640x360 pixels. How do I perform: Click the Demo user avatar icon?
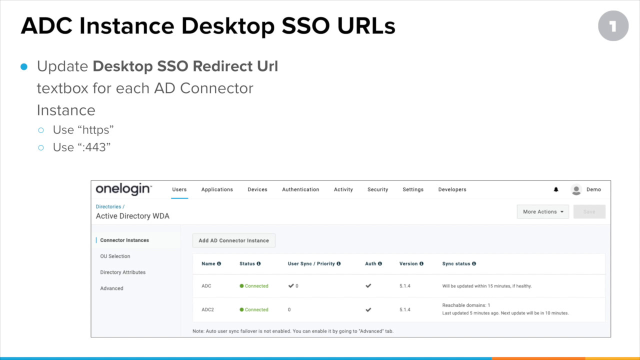click(576, 190)
